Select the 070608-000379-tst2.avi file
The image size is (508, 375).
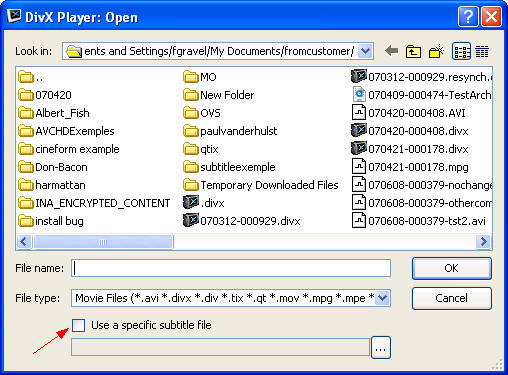[418, 221]
